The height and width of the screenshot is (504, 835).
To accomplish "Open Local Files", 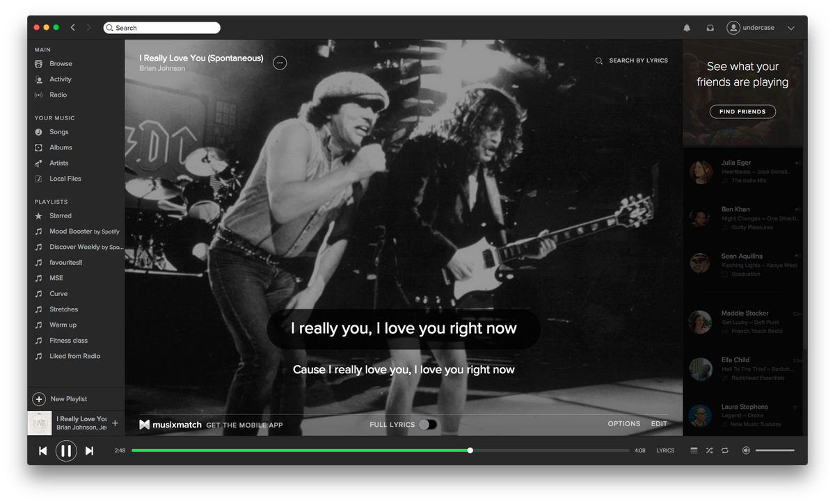I will 65,179.
